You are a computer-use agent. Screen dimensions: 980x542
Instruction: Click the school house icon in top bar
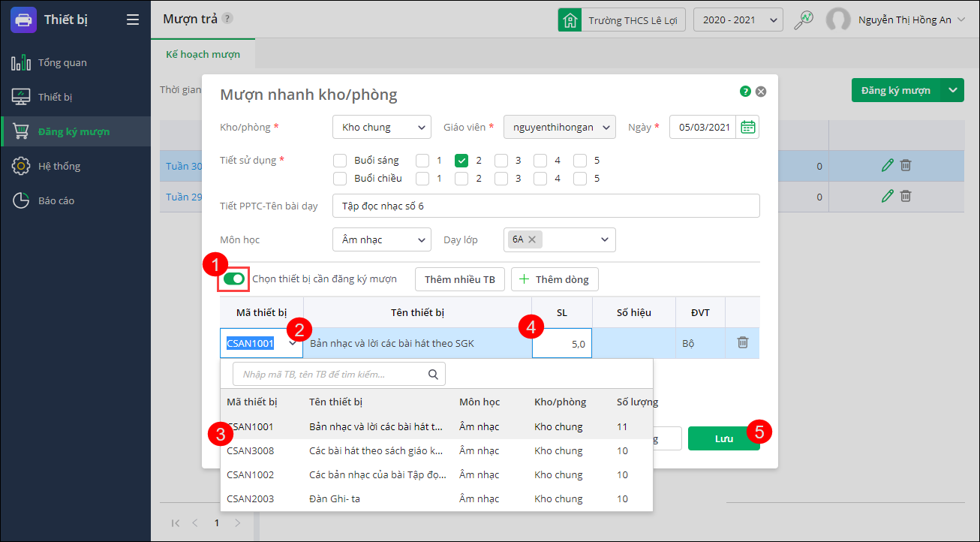(x=570, y=20)
